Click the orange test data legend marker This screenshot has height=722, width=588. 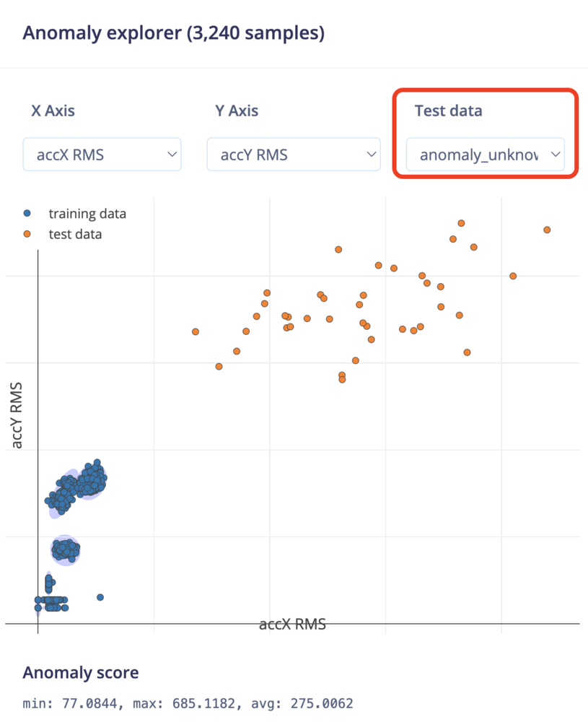click(27, 234)
